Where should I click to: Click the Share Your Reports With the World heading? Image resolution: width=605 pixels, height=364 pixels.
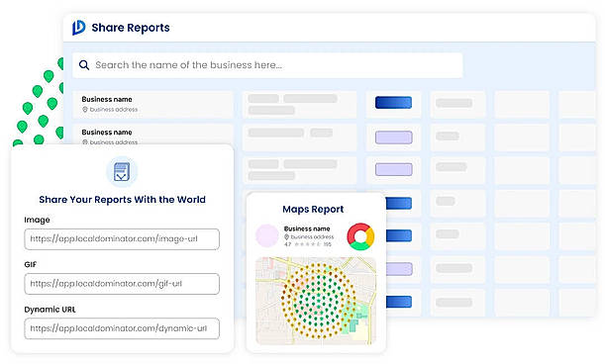pos(123,200)
